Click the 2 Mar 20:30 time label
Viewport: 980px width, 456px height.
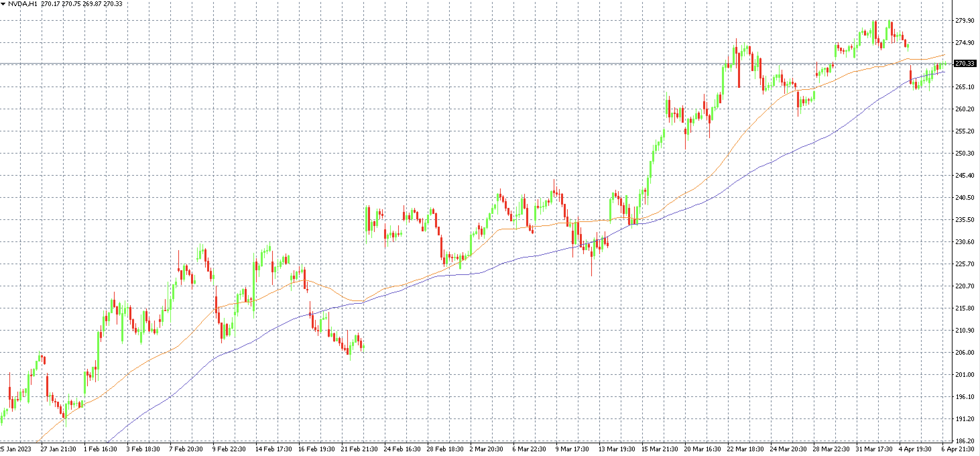tap(486, 449)
